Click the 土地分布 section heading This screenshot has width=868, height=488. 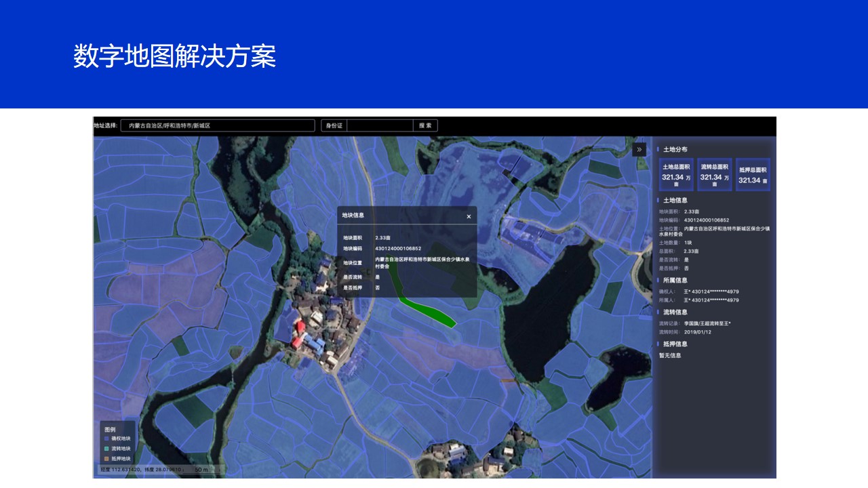675,149
